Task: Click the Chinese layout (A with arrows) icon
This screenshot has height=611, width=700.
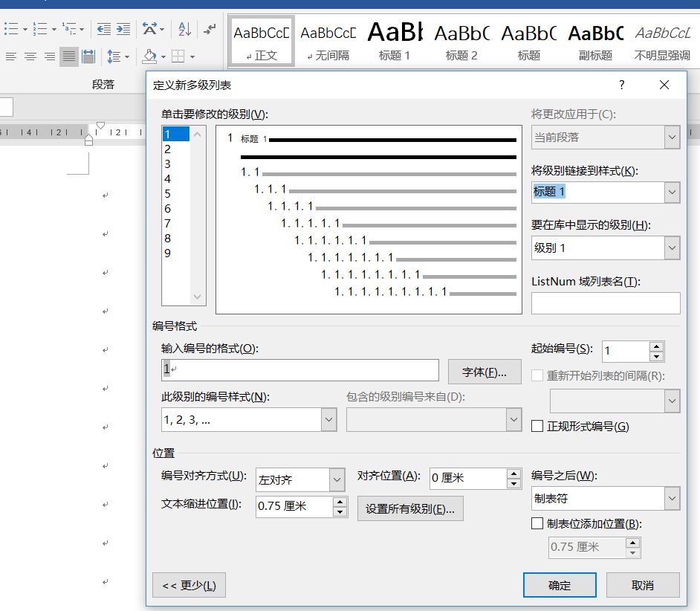Action: pyautogui.click(x=149, y=29)
